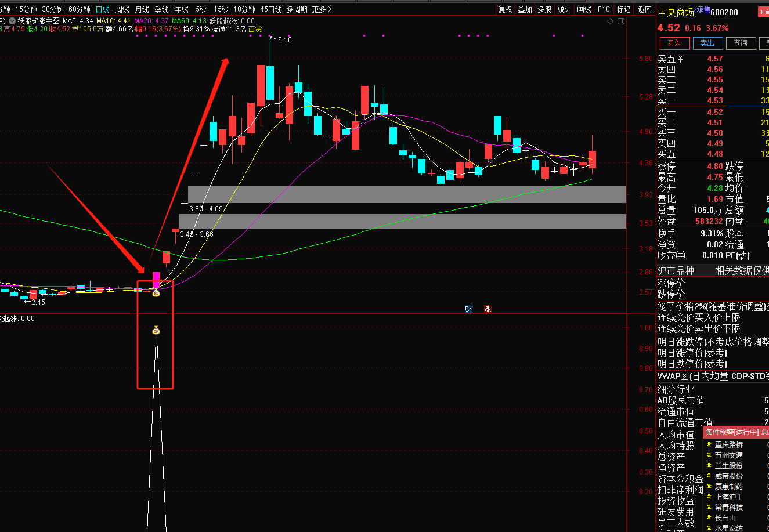The image size is (769, 532).
Task: Click the money bag marker in the indicator pane
Action: [x=156, y=331]
